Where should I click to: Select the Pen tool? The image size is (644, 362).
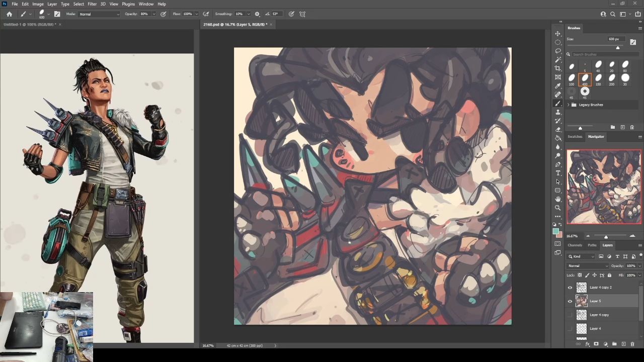click(558, 164)
